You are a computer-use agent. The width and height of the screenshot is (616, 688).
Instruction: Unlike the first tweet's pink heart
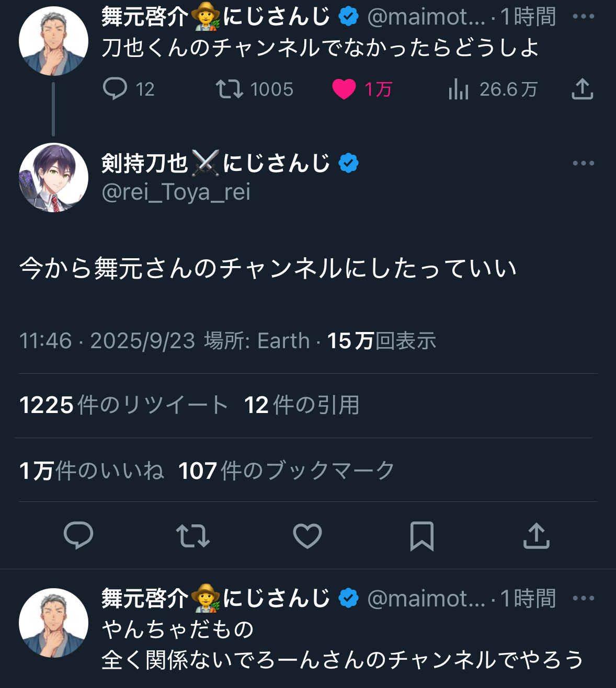(344, 89)
